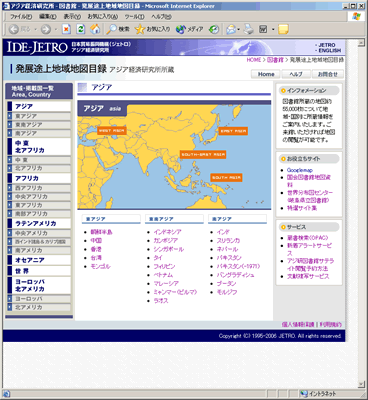Click the EAST ASIA label on the map

click(x=233, y=131)
